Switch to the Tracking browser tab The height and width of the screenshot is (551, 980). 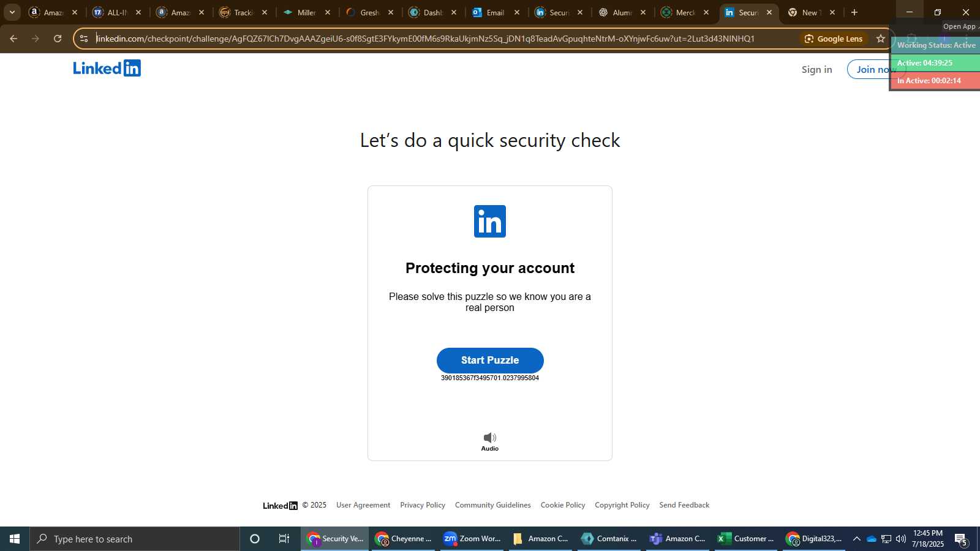pos(244,12)
